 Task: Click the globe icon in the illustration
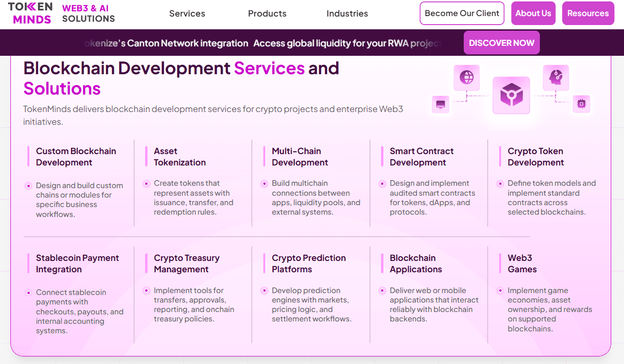click(467, 78)
